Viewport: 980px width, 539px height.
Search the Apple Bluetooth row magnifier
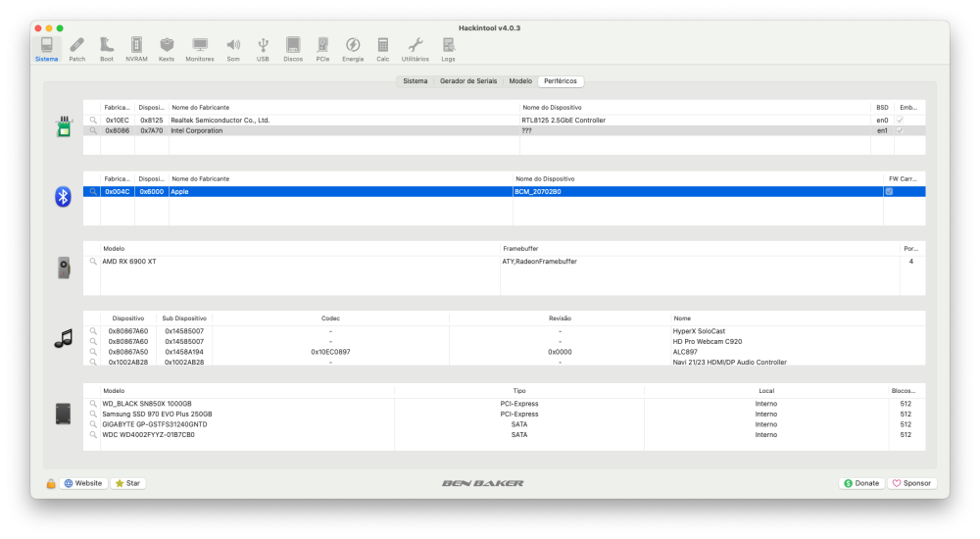[93, 191]
